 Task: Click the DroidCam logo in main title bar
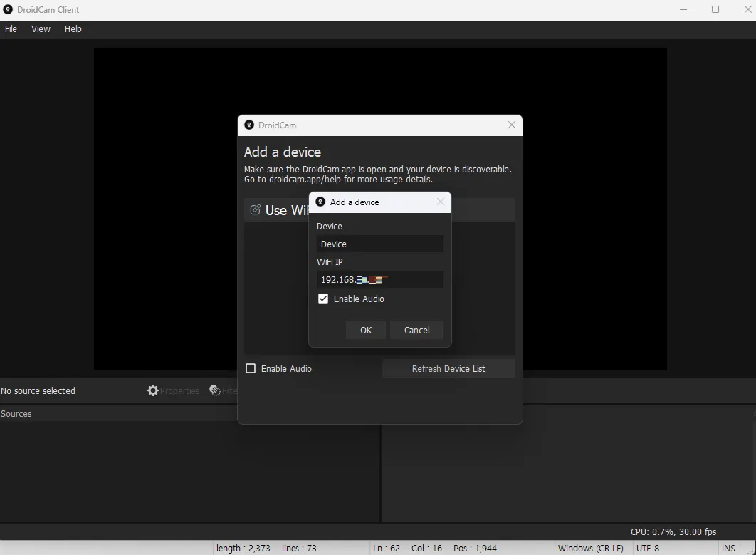point(8,10)
